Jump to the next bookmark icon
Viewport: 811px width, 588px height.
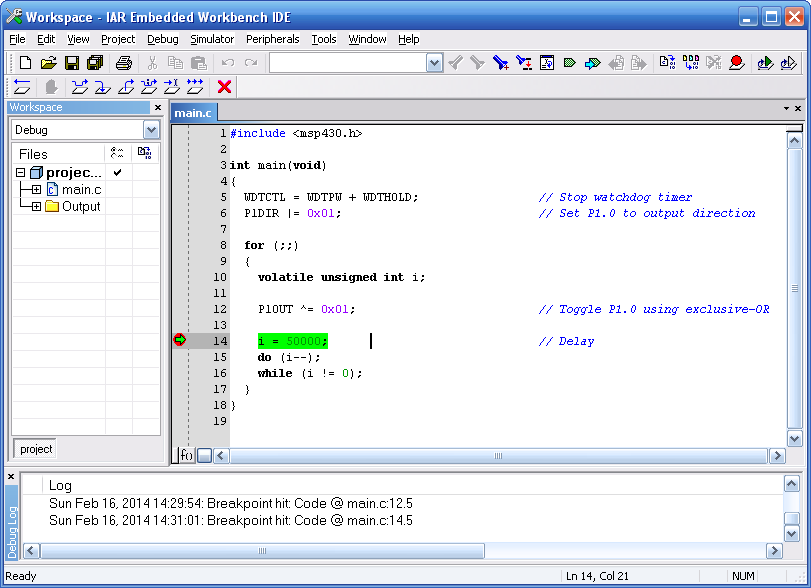click(593, 63)
